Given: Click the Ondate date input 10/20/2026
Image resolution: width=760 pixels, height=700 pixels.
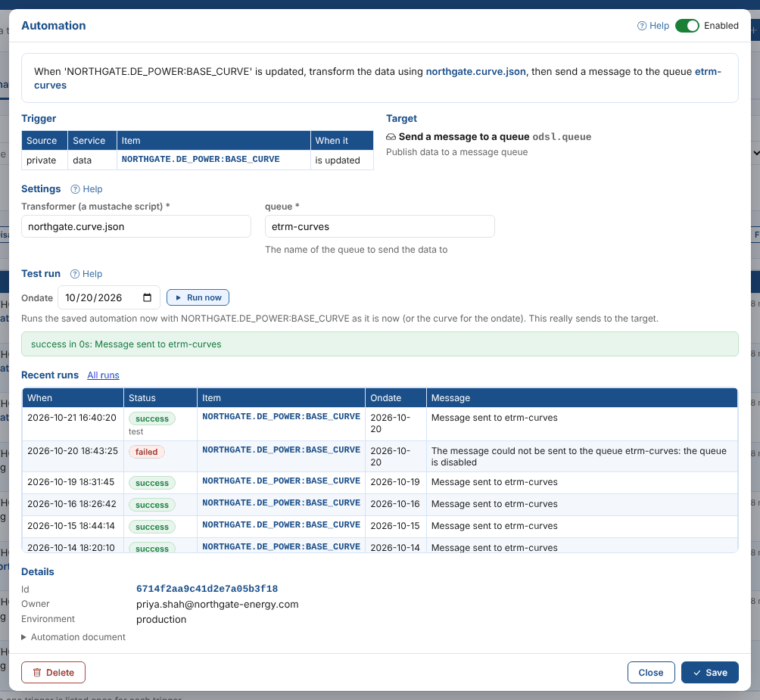Looking at the screenshot, I should pos(108,297).
